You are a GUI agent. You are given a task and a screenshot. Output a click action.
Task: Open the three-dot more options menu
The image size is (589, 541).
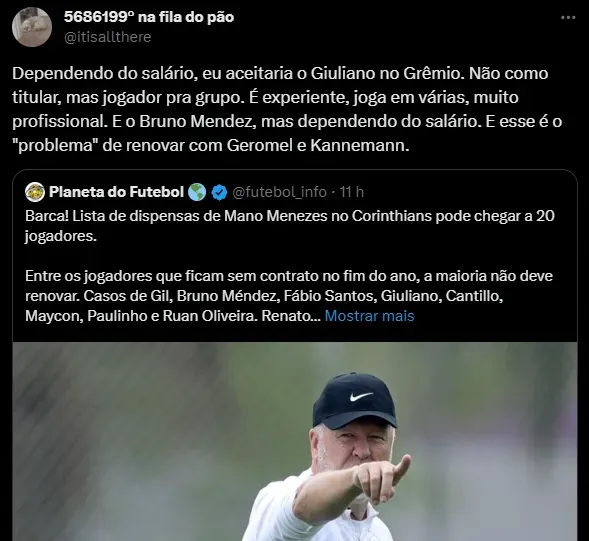(568, 17)
